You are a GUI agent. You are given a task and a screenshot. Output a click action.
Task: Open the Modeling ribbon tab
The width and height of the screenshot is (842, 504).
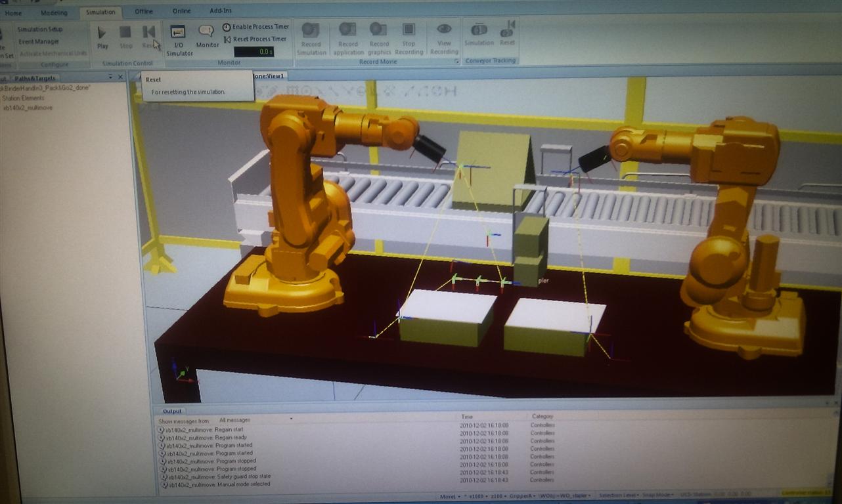[x=54, y=12]
